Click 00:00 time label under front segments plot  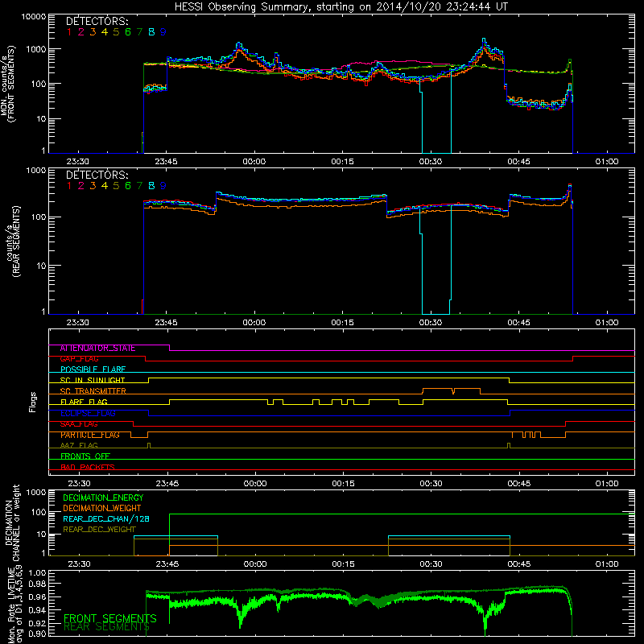[x=254, y=162]
